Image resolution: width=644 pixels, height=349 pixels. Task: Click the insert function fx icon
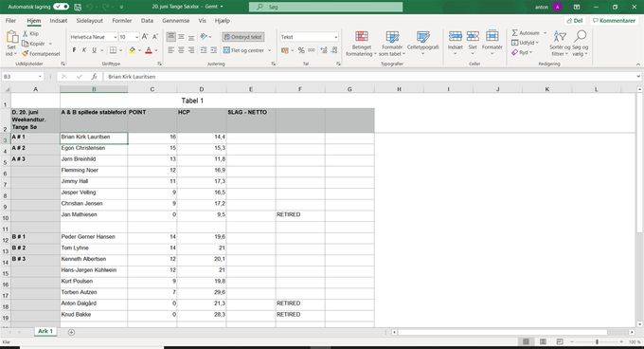94,77
